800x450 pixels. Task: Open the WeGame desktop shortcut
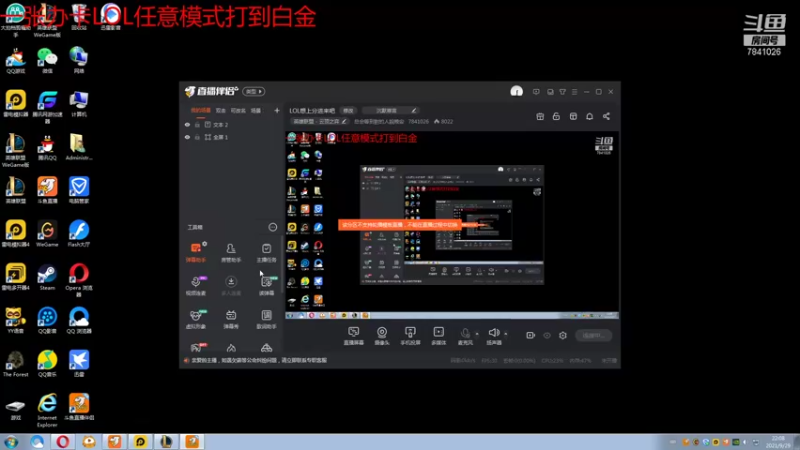pos(47,234)
